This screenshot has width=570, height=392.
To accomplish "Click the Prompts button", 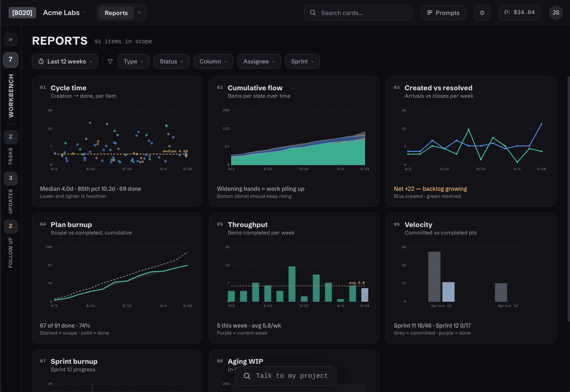I will [443, 13].
